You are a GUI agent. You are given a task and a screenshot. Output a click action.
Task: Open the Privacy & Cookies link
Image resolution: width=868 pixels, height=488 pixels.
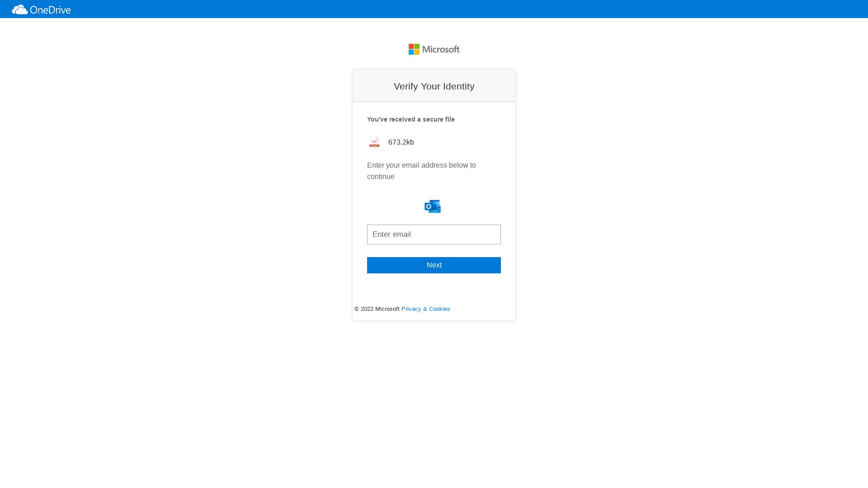pos(425,309)
